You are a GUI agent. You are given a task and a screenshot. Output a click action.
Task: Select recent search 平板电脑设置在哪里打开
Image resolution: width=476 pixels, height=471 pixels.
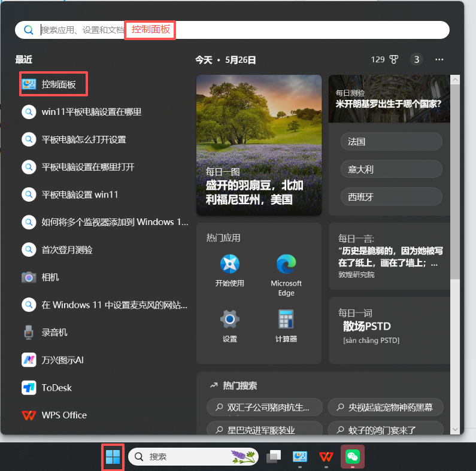click(78, 167)
